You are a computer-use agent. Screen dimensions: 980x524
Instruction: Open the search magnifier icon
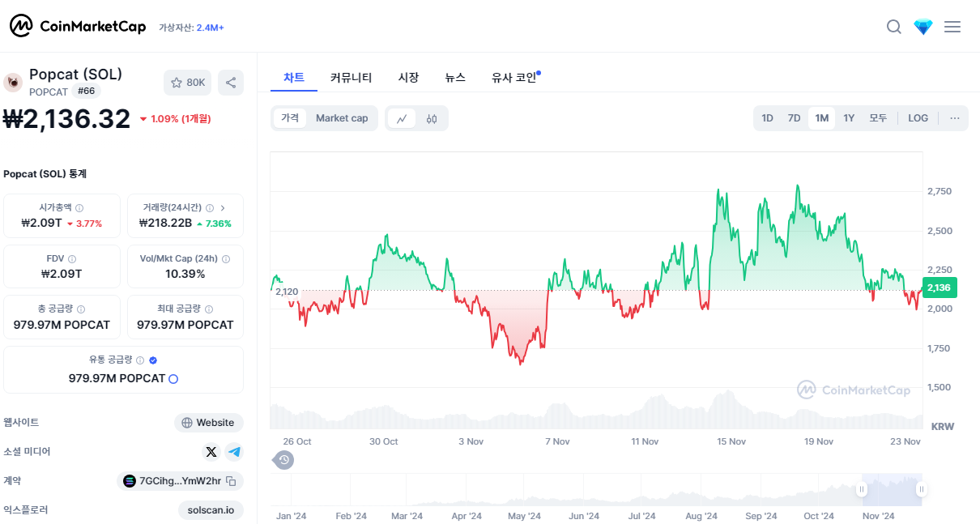[894, 27]
